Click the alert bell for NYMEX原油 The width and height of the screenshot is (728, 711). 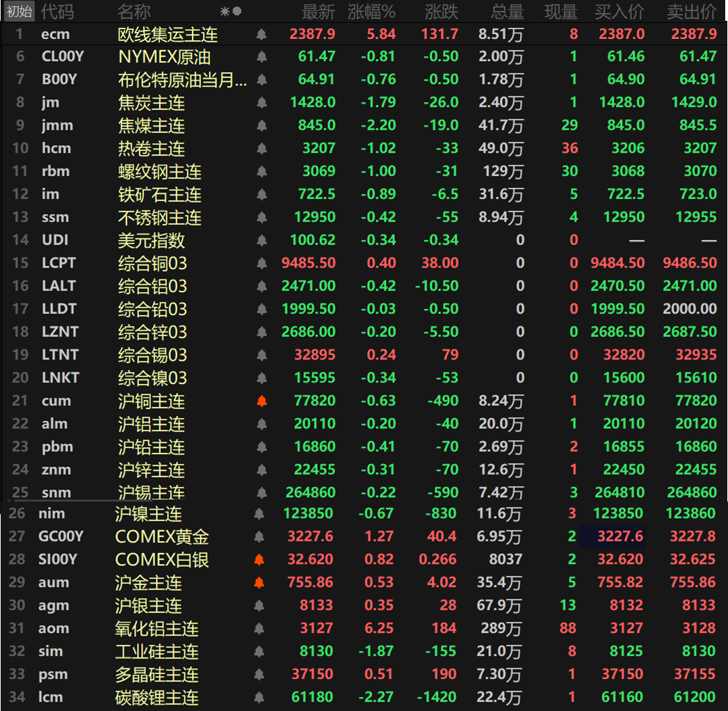pos(262,57)
